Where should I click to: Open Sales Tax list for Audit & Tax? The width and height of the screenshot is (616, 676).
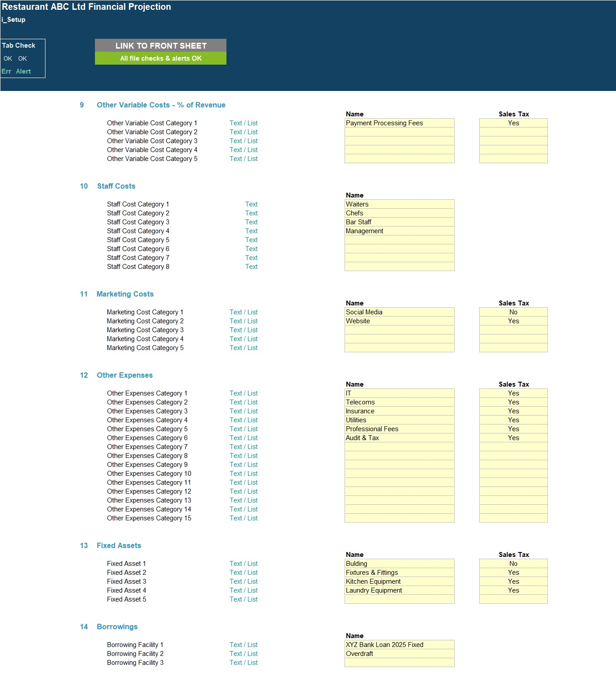tap(513, 438)
